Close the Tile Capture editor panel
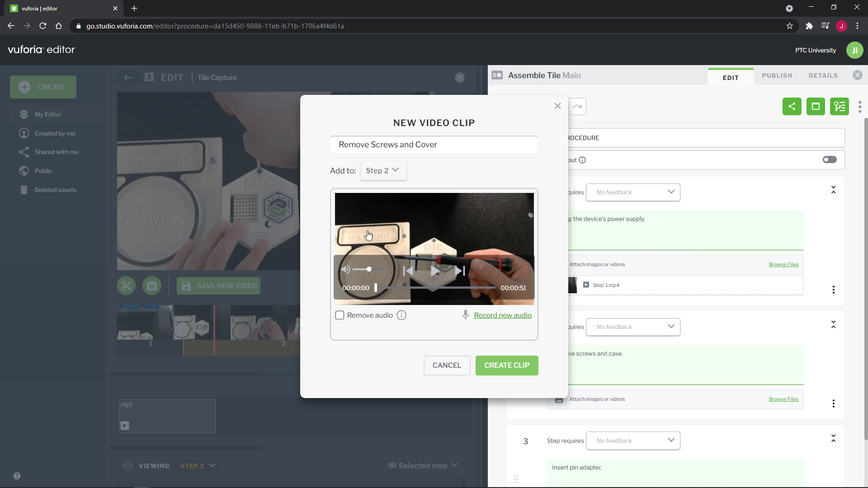This screenshot has height=488, width=868. click(x=460, y=78)
